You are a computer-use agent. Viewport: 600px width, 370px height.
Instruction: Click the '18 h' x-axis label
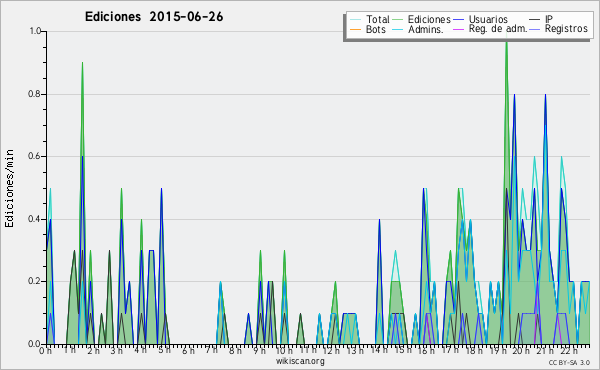[474, 350]
